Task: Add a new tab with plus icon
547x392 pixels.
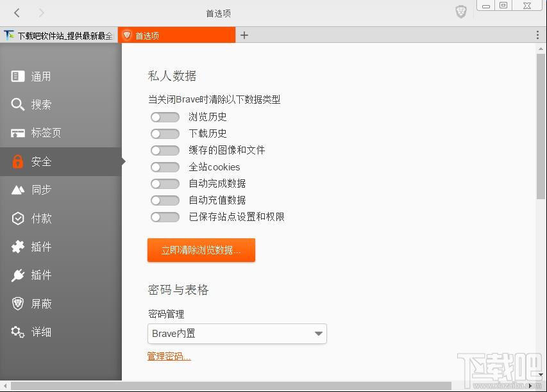Action: (x=244, y=35)
